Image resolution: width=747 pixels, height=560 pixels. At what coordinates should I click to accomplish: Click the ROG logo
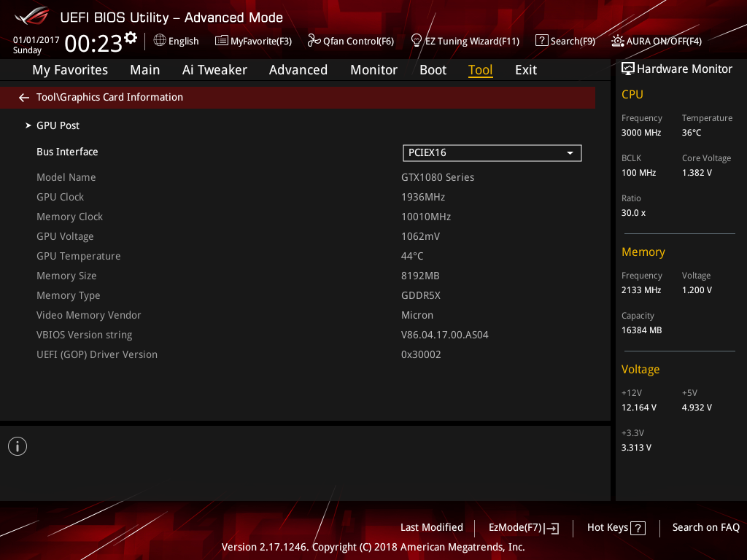click(x=32, y=16)
